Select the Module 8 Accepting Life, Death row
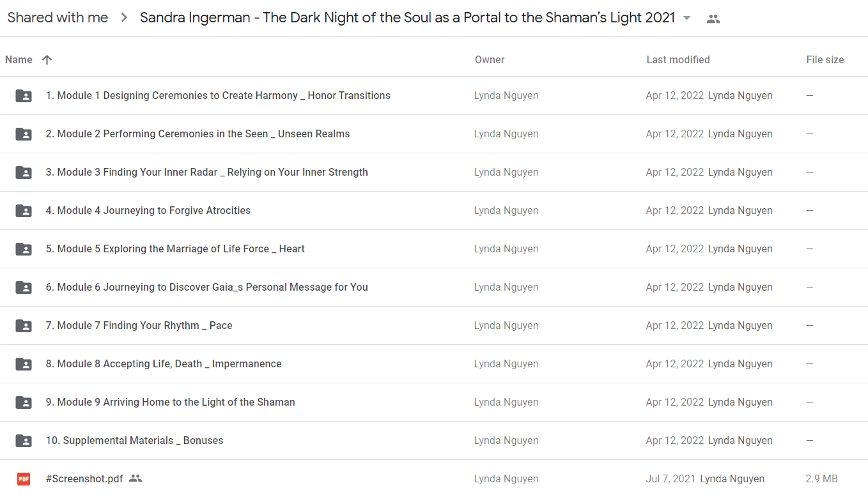 434,364
